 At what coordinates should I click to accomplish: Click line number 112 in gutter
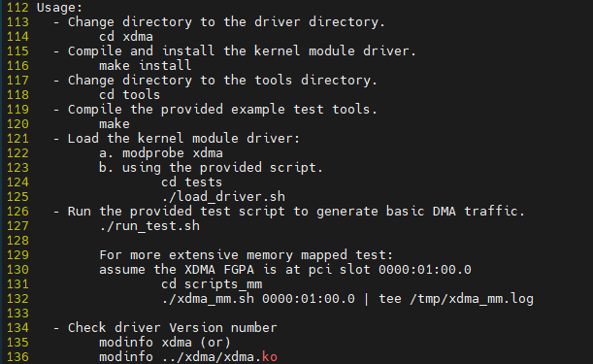pyautogui.click(x=17, y=8)
